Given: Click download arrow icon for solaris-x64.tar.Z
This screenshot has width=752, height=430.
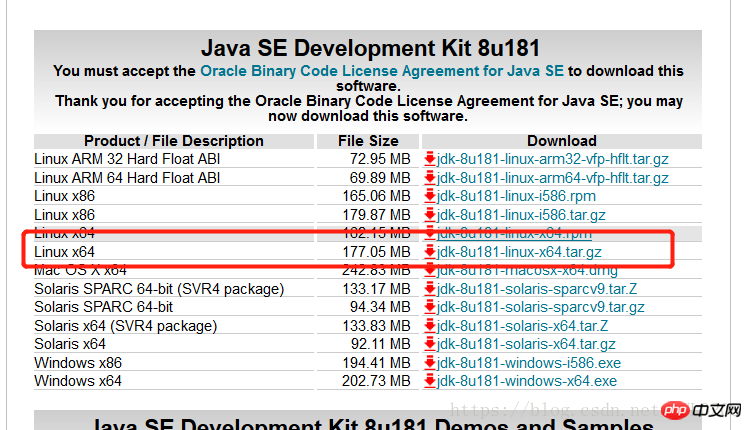Looking at the screenshot, I should click(430, 326).
